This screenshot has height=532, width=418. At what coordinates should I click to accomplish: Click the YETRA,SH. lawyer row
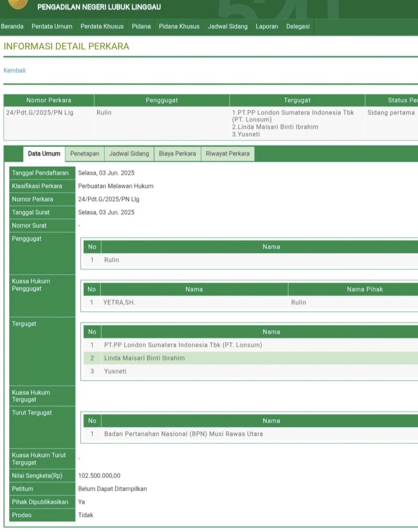(x=119, y=302)
